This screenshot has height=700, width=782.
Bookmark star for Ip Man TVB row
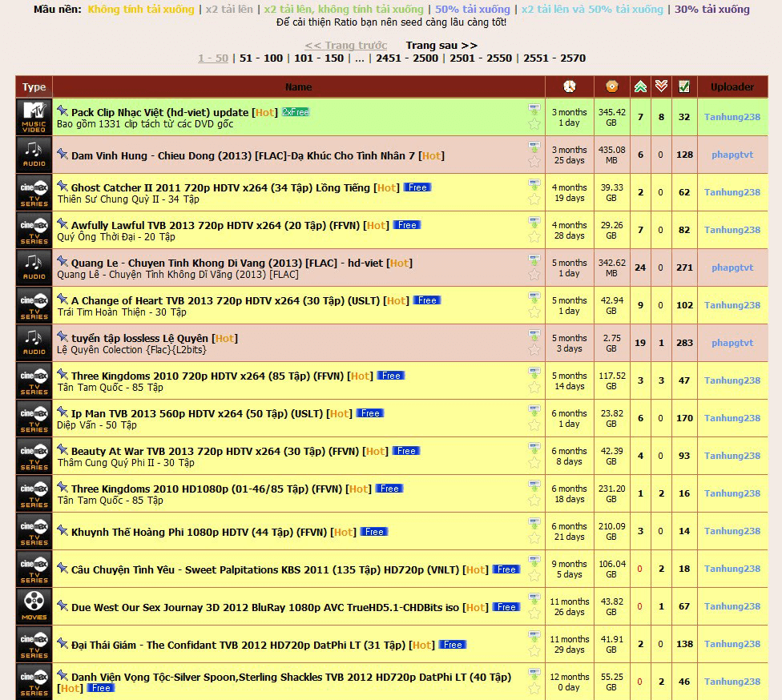coord(534,424)
